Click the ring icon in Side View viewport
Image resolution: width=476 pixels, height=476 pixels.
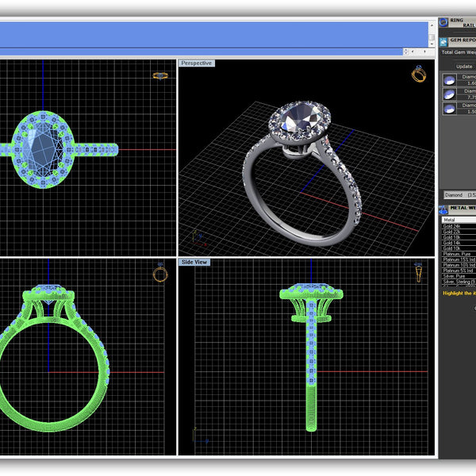[419, 274]
